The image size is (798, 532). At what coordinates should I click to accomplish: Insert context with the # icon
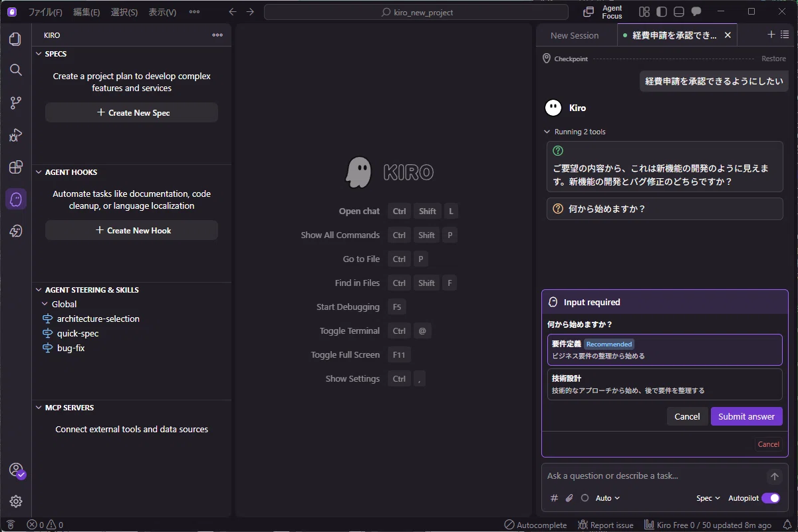(555, 498)
